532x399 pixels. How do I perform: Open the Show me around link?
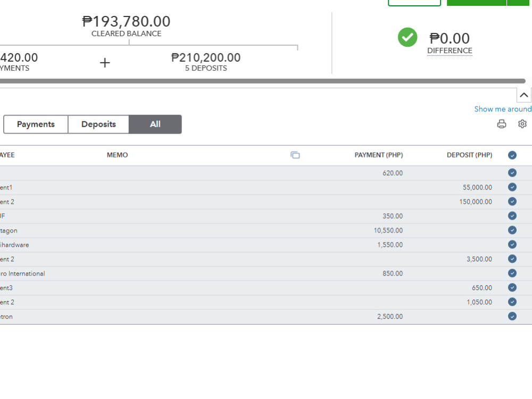503,109
